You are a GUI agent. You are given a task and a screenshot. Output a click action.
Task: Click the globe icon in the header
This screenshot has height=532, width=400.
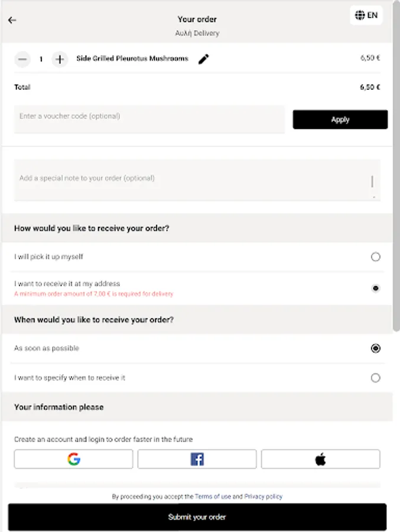(x=360, y=15)
